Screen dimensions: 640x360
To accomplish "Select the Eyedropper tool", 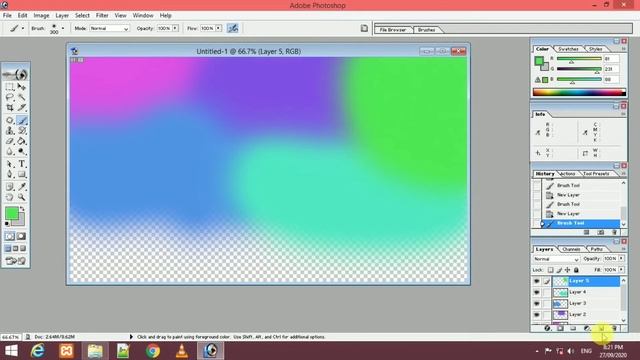I will click(x=22, y=187).
